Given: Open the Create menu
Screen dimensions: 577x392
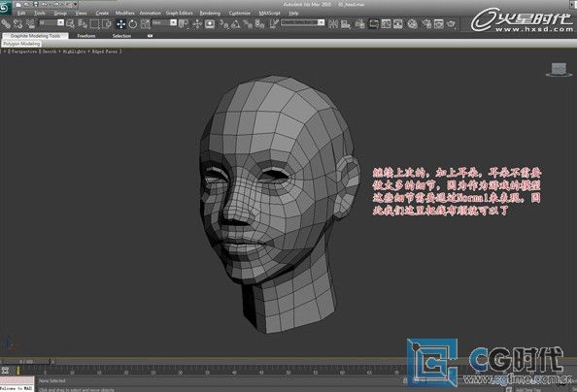Looking at the screenshot, I should coord(102,14).
